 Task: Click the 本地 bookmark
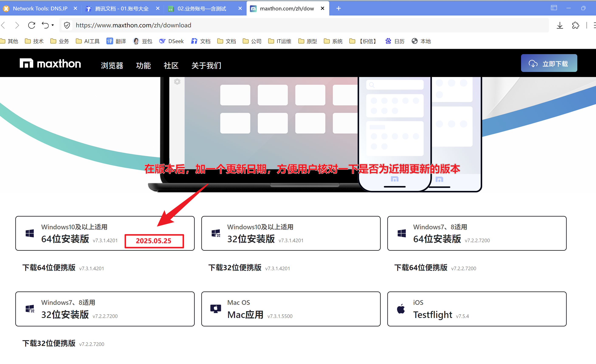tap(421, 41)
